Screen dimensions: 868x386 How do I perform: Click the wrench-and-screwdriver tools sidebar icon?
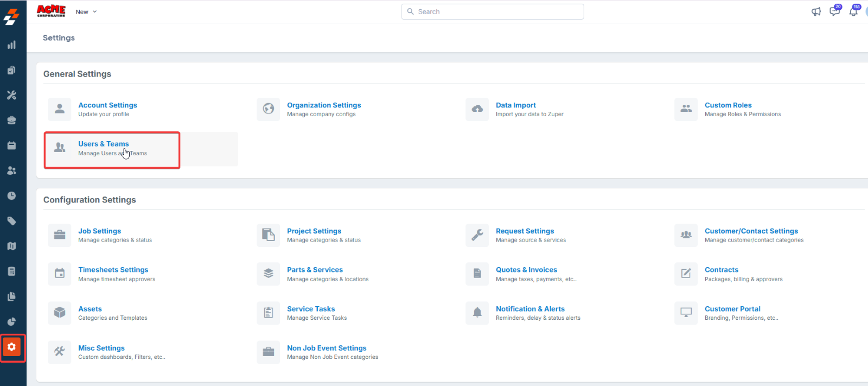point(11,95)
